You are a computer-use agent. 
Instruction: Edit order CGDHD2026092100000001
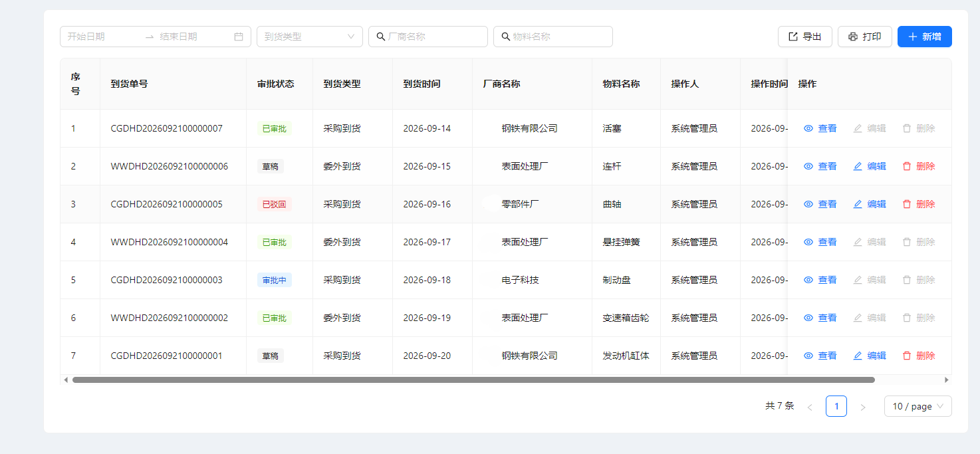[x=870, y=356]
